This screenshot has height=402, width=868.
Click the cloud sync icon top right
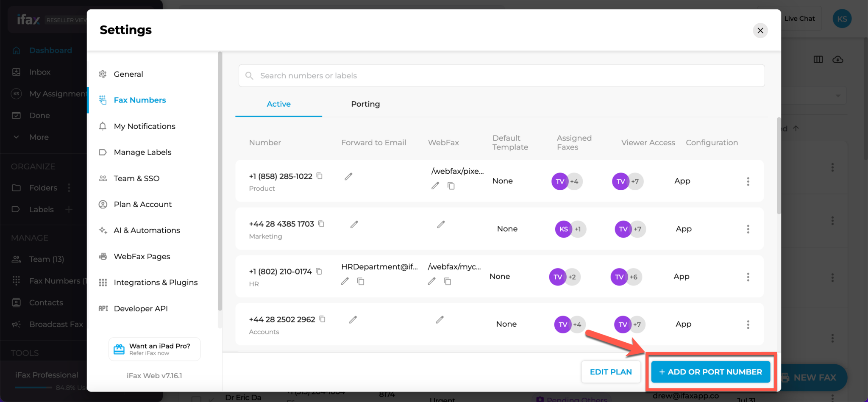[838, 59]
